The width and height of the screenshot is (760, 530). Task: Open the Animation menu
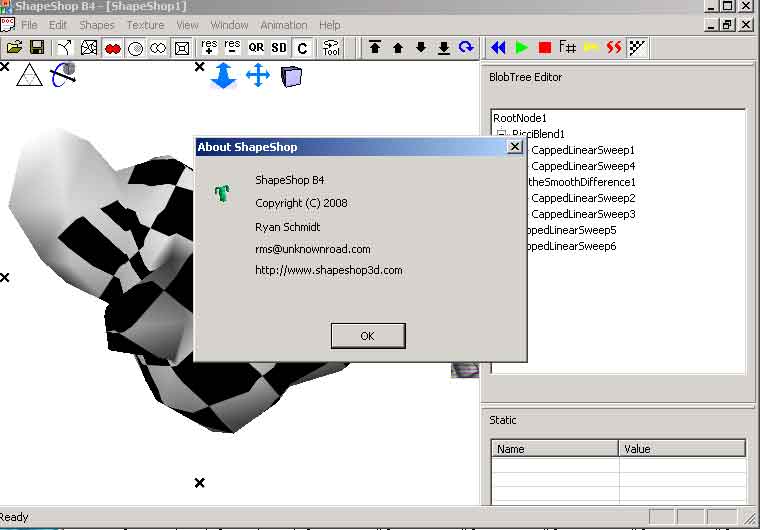pos(284,25)
